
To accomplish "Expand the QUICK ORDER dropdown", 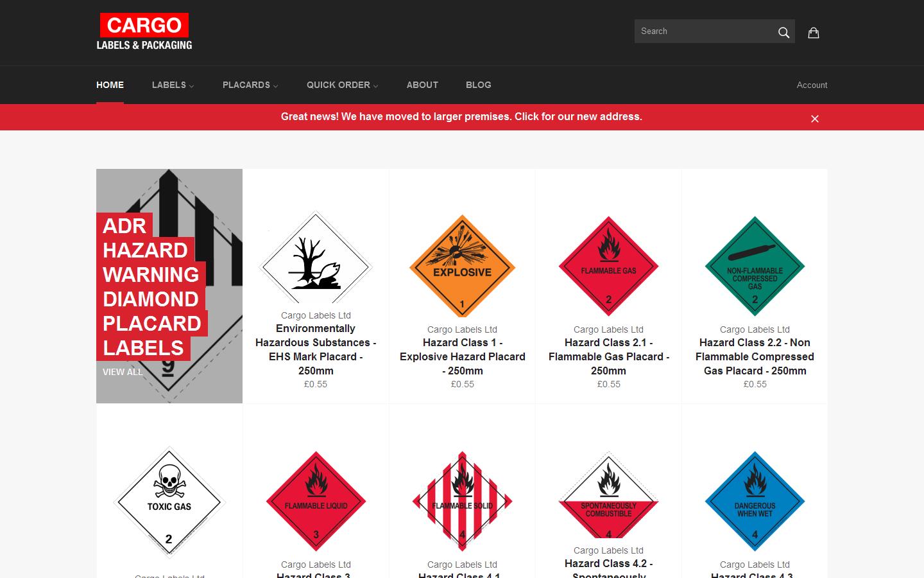I will [341, 85].
